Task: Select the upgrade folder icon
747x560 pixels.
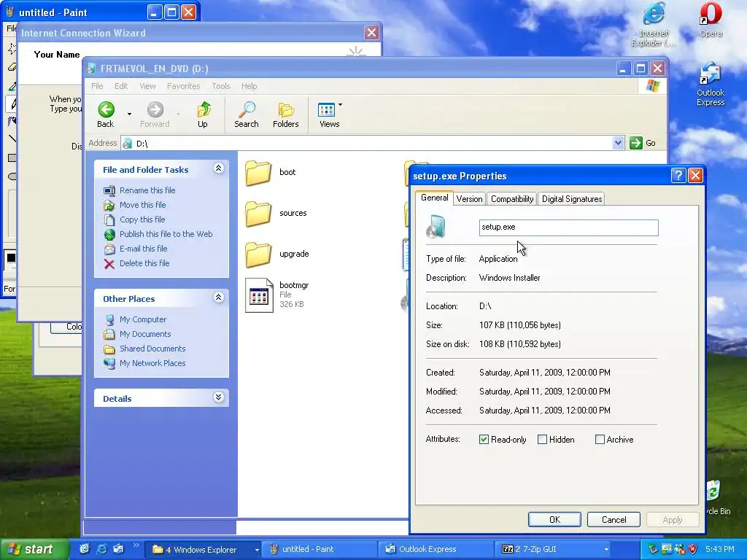Action: point(258,254)
